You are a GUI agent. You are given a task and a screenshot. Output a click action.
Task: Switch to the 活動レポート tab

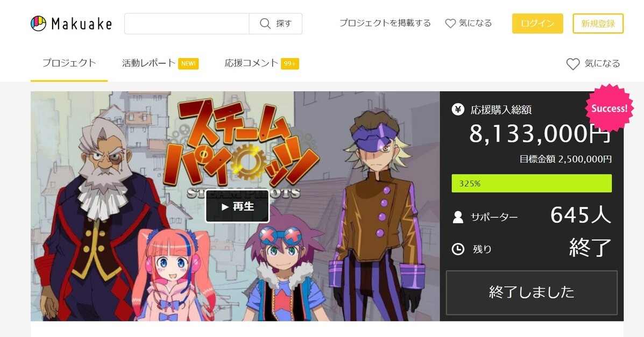click(x=148, y=63)
